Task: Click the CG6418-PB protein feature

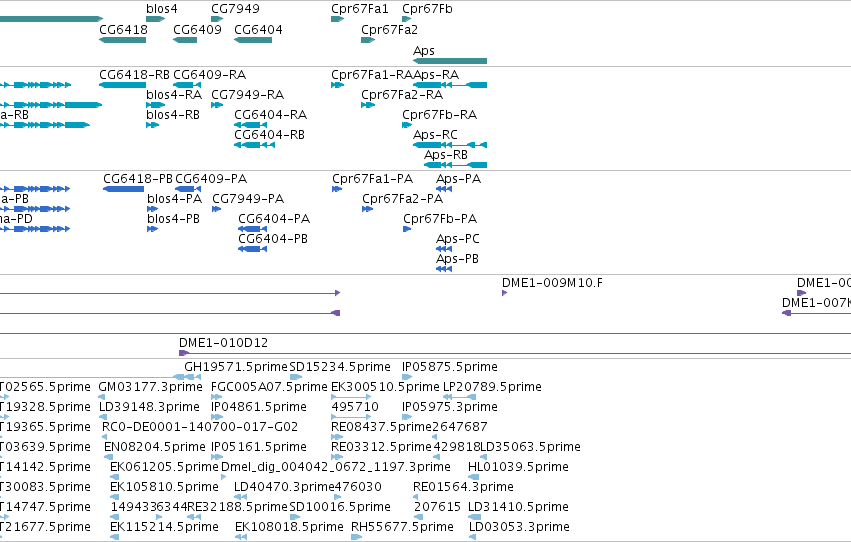Action: coord(123,189)
